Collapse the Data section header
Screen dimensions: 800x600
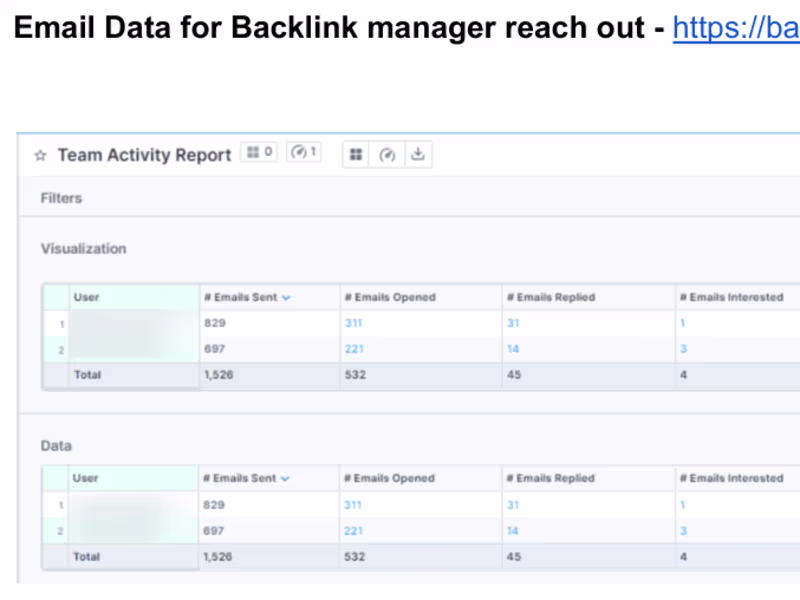pyautogui.click(x=56, y=446)
